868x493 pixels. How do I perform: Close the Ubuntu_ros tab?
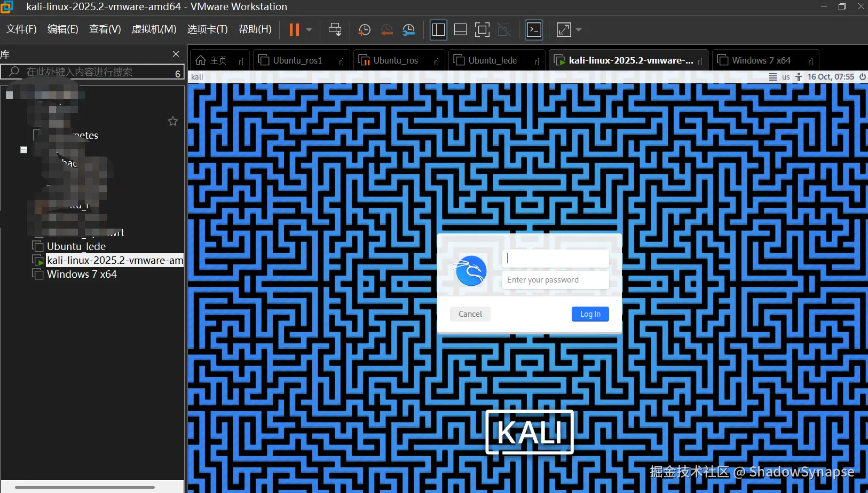click(x=436, y=61)
